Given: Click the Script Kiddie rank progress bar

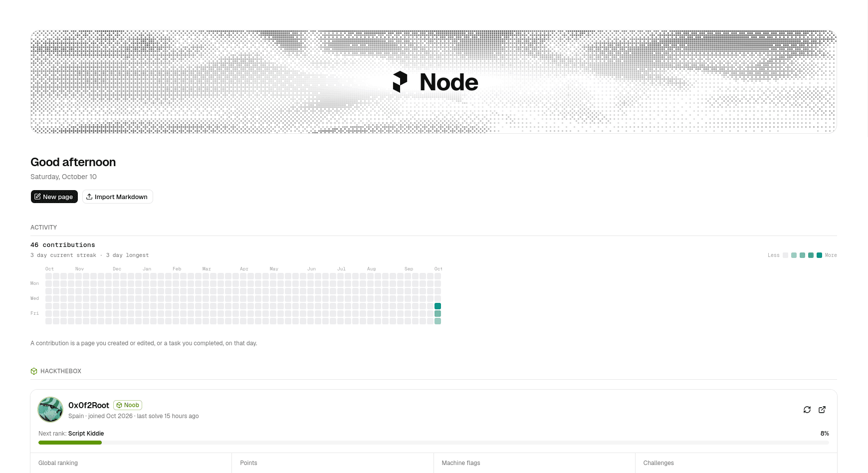Looking at the screenshot, I should (434, 443).
